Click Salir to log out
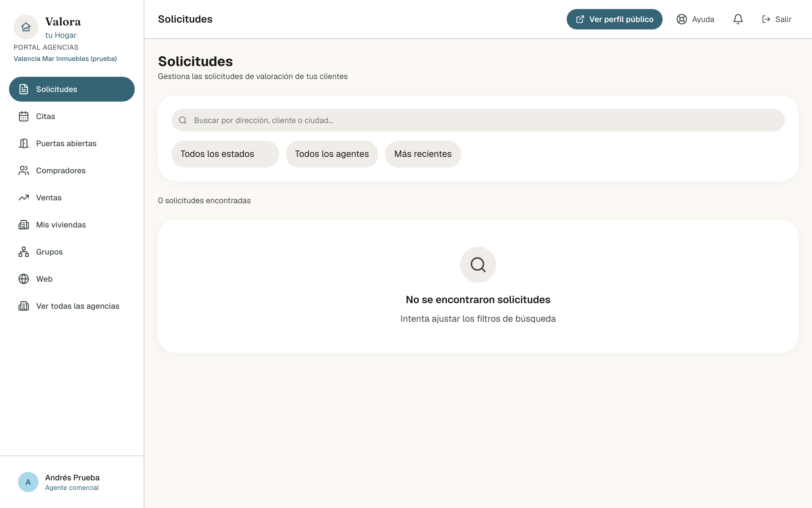812x508 pixels. tap(776, 19)
